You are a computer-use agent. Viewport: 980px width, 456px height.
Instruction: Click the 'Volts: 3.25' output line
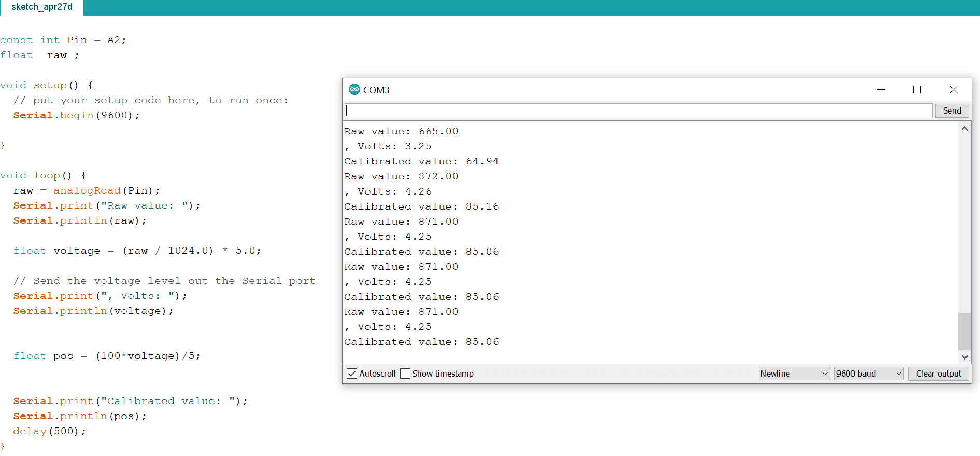(388, 146)
